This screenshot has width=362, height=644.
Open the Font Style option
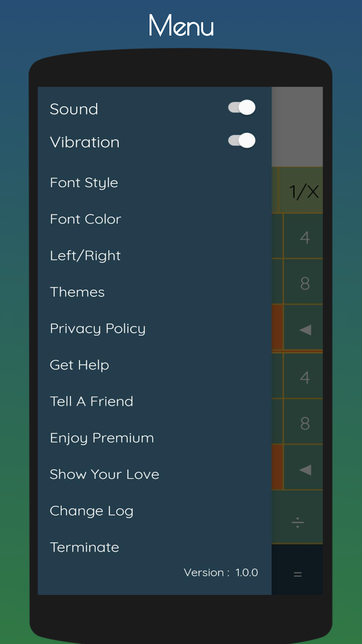(x=84, y=183)
